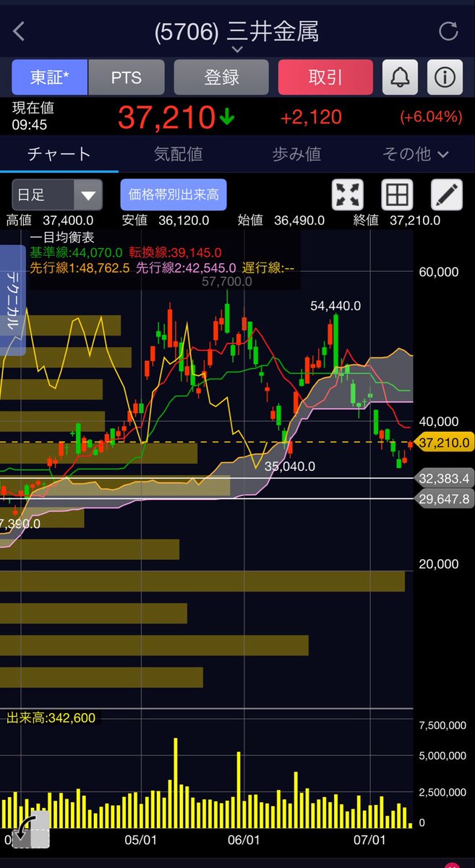Tap the rotate icon at chart corner

(x=30, y=830)
